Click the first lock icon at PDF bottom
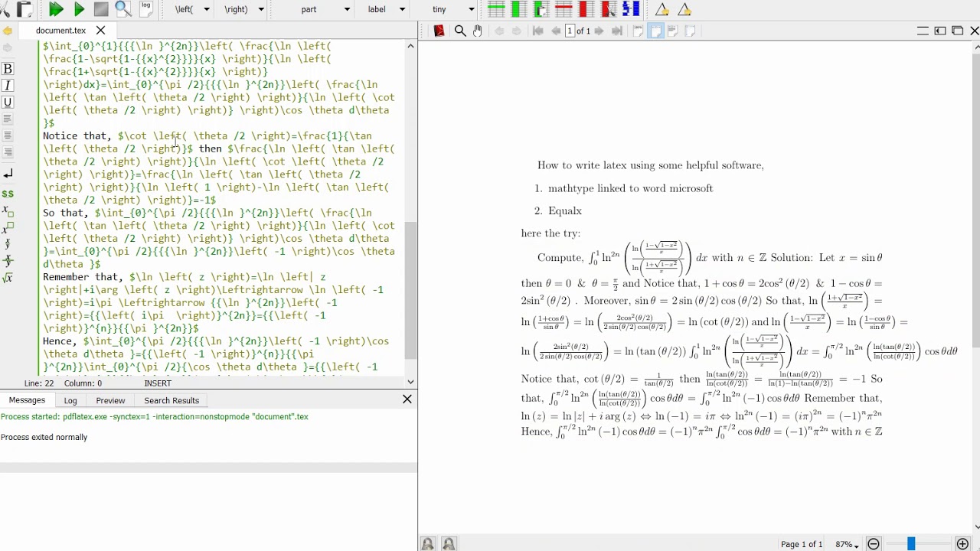 pyautogui.click(x=428, y=544)
